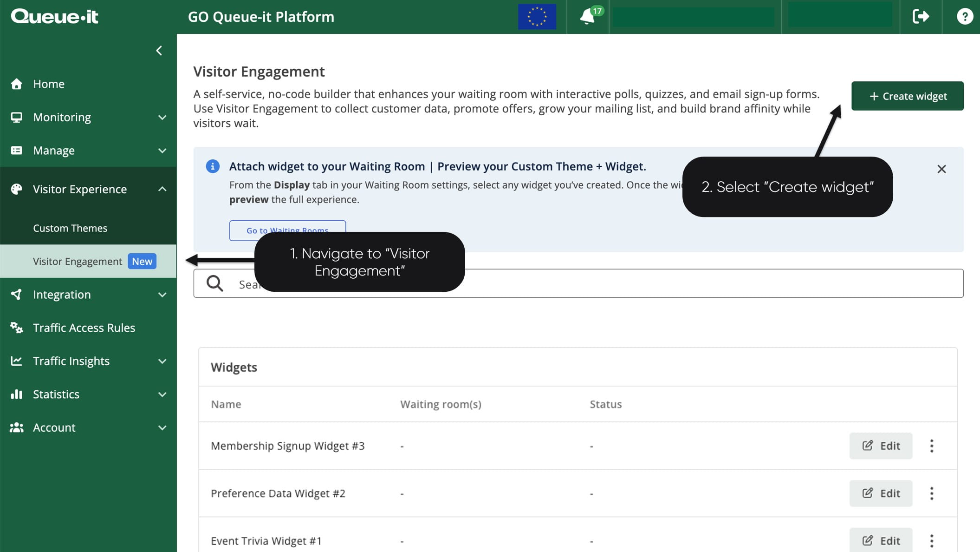Collapse the Visitor Experience section
The width and height of the screenshot is (980, 552).
tap(162, 189)
